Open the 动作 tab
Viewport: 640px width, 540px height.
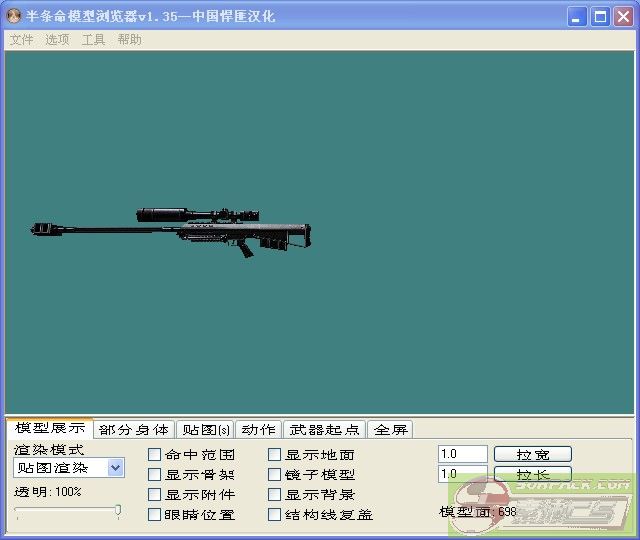259,430
